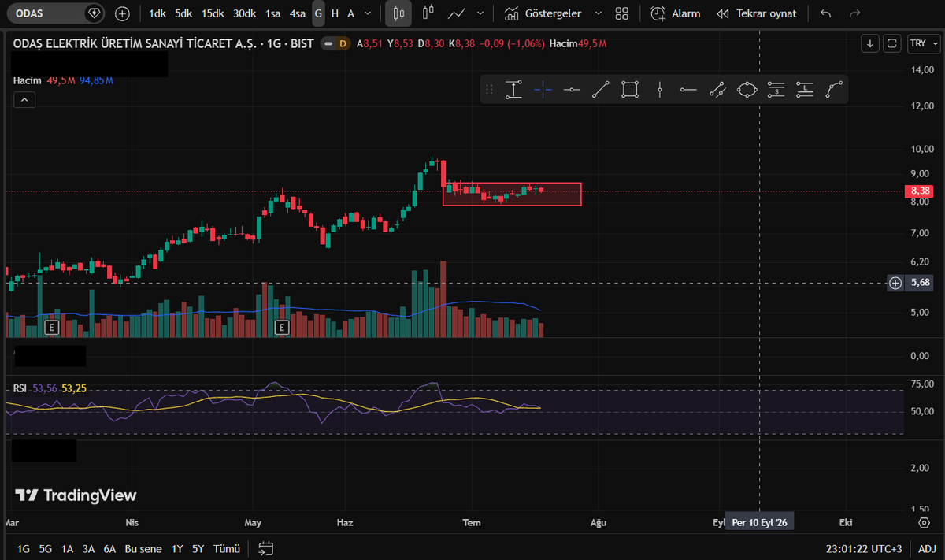Select the short position tool
This screenshot has height=560, width=945.
click(x=776, y=90)
